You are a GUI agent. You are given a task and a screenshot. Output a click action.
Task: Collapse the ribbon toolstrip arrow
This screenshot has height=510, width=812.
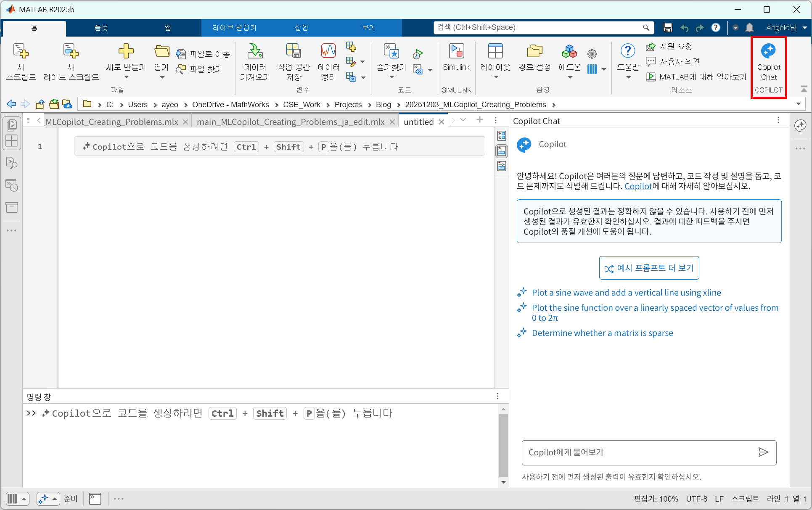[804, 89]
